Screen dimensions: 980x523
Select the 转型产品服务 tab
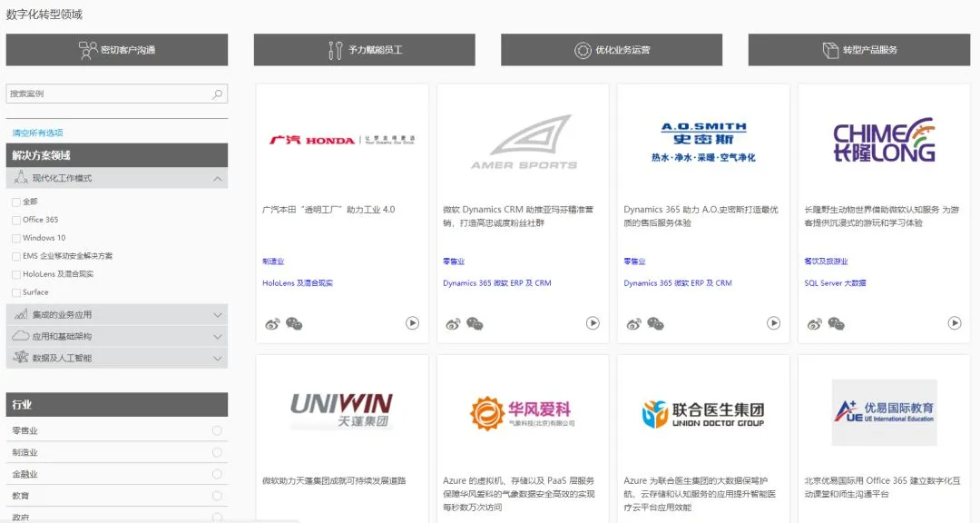pos(858,49)
